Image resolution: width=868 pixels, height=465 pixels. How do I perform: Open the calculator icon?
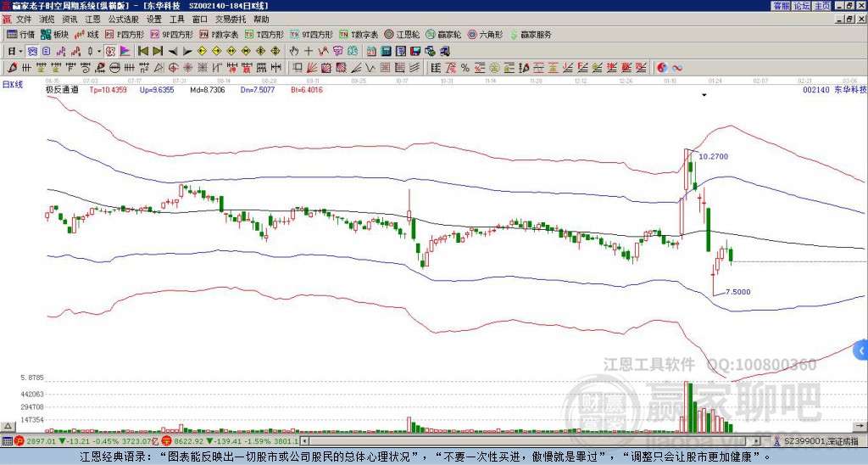(x=387, y=52)
